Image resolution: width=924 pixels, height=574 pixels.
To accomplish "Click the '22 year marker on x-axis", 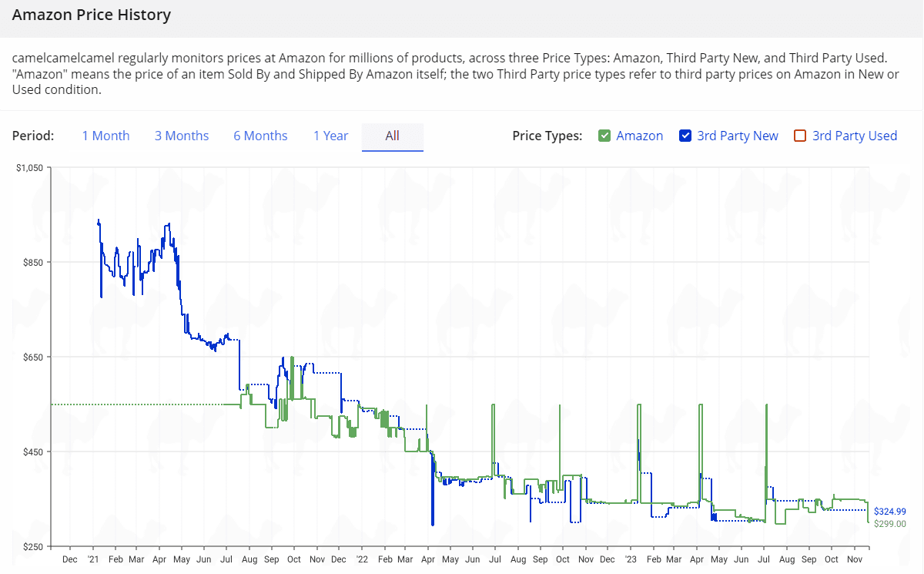I will (362, 559).
